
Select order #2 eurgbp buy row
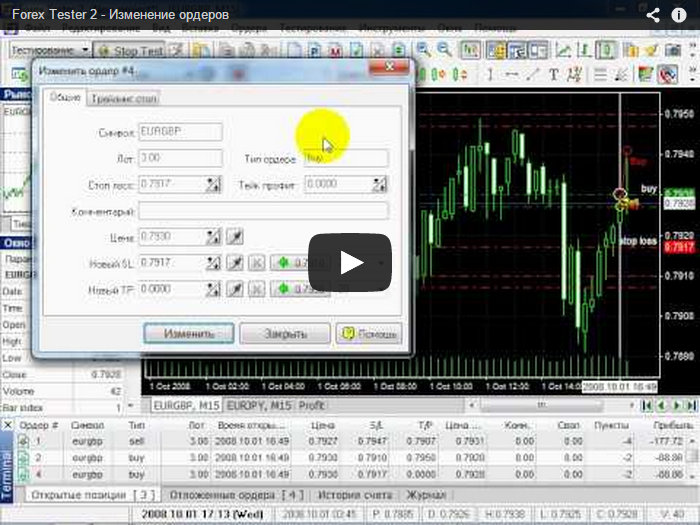pos(350,458)
